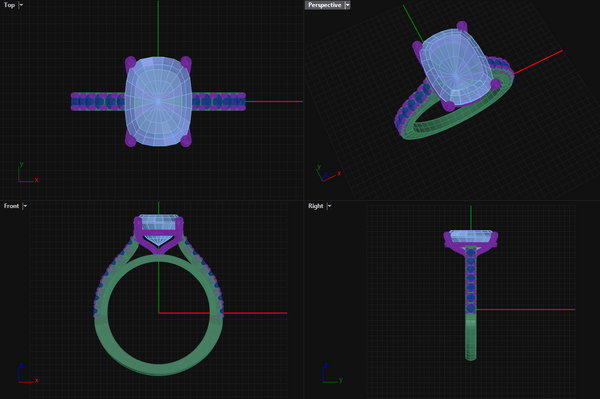Open the Perspective viewport dropdown arrow
This screenshot has height=399, width=600.
[347, 5]
